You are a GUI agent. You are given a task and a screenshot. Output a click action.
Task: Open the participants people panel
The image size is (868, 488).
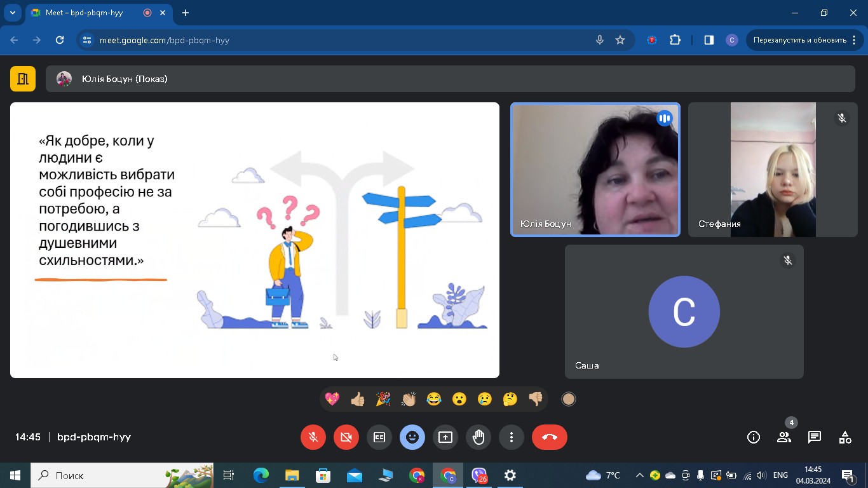click(784, 437)
